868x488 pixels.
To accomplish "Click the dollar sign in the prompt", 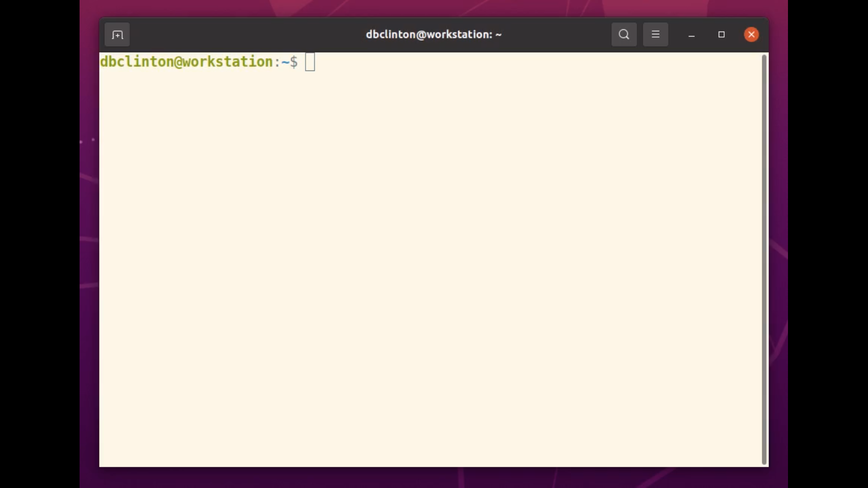I will click(294, 62).
